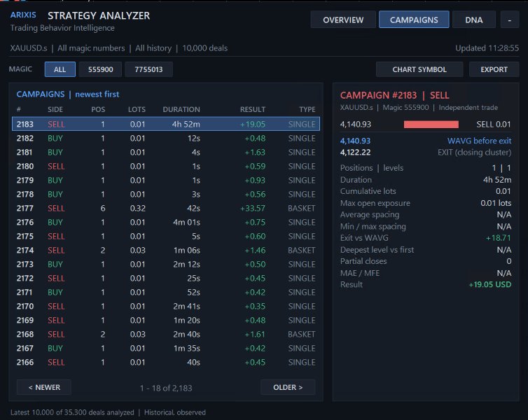Select campaign row 2169
Viewport: 528px width, 420px height.
coord(166,321)
